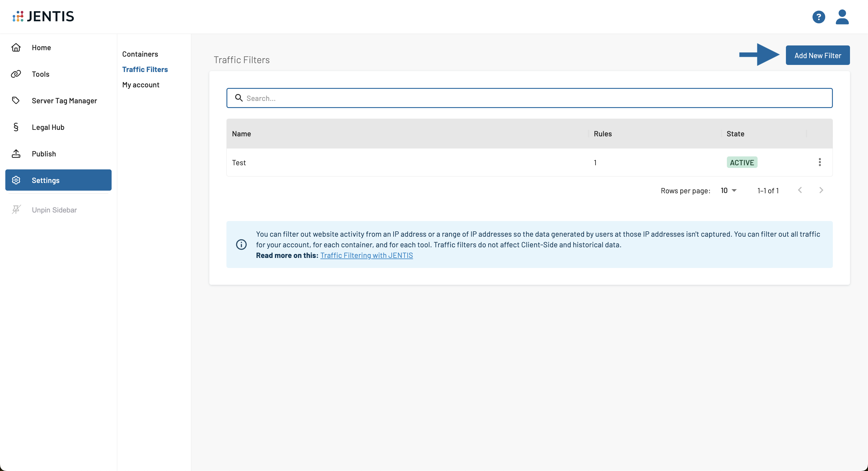The height and width of the screenshot is (471, 868).
Task: Open the user profile icon
Action: 842,17
